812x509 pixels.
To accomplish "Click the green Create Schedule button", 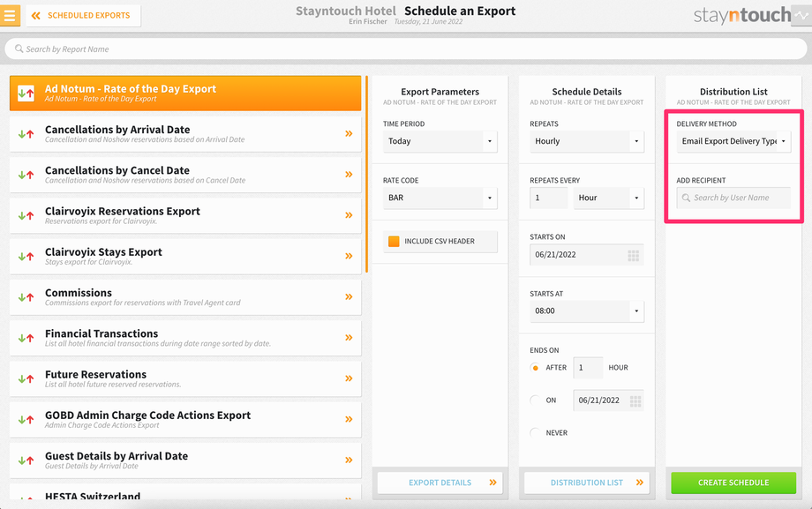I will click(733, 483).
